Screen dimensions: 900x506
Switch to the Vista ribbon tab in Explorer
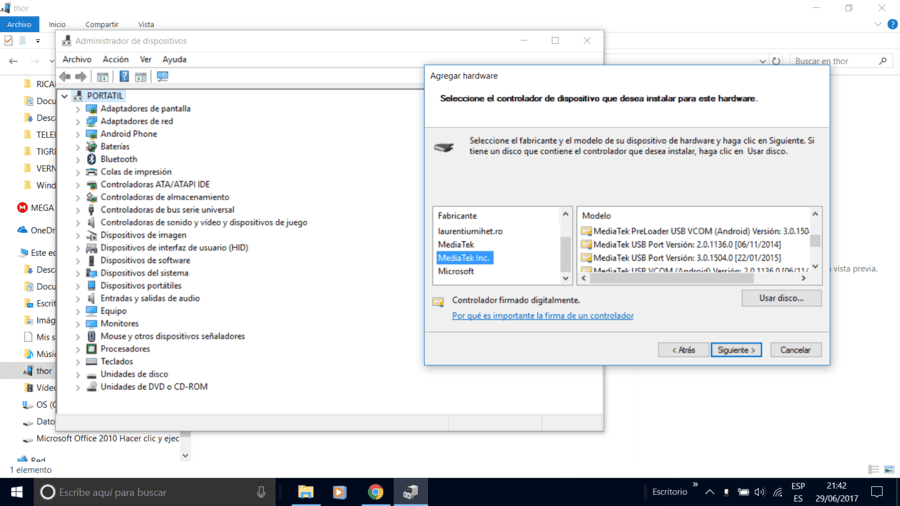[x=146, y=24]
